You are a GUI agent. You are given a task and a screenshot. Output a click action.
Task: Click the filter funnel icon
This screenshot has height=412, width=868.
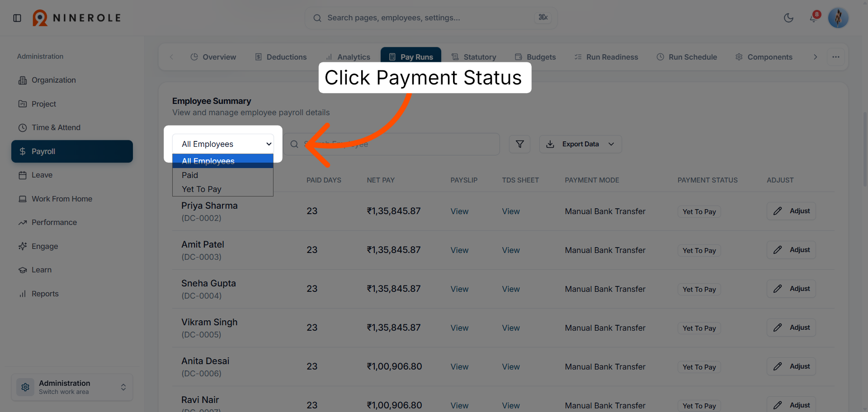(x=520, y=144)
